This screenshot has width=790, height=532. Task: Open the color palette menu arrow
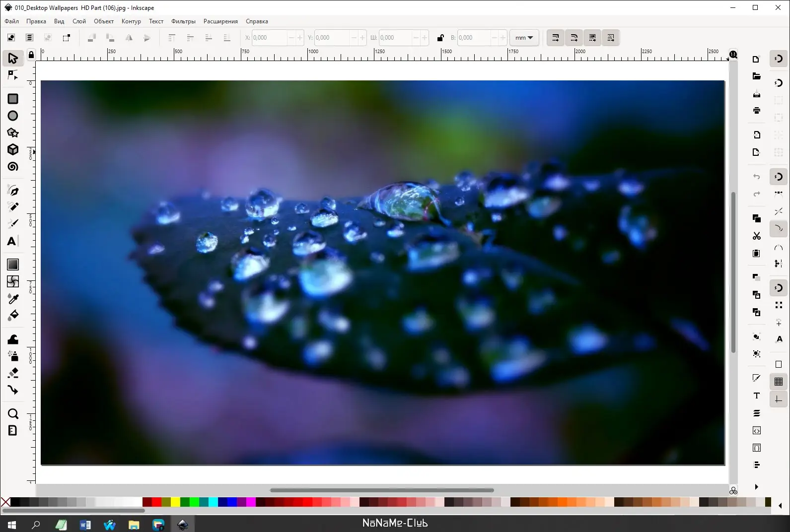click(x=780, y=506)
